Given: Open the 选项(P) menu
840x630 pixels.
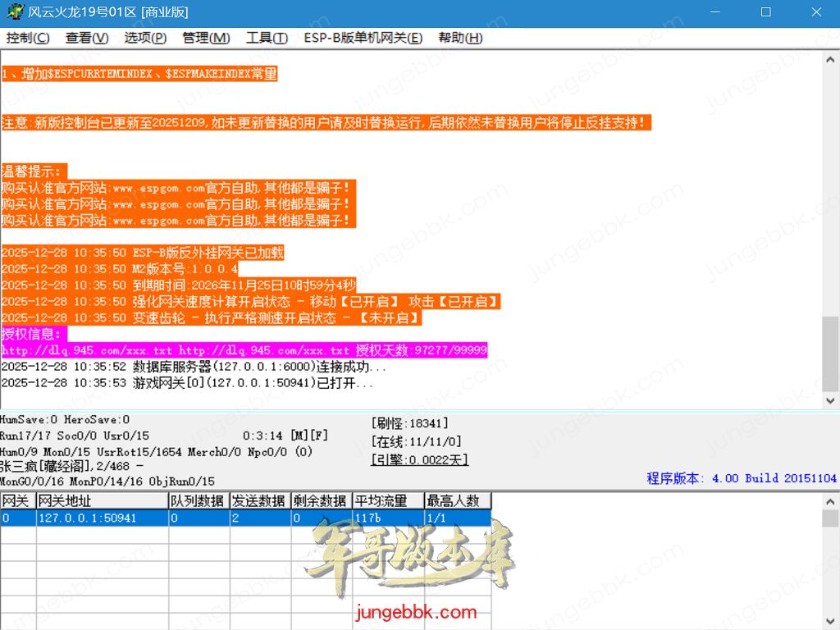Looking at the screenshot, I should coord(145,38).
